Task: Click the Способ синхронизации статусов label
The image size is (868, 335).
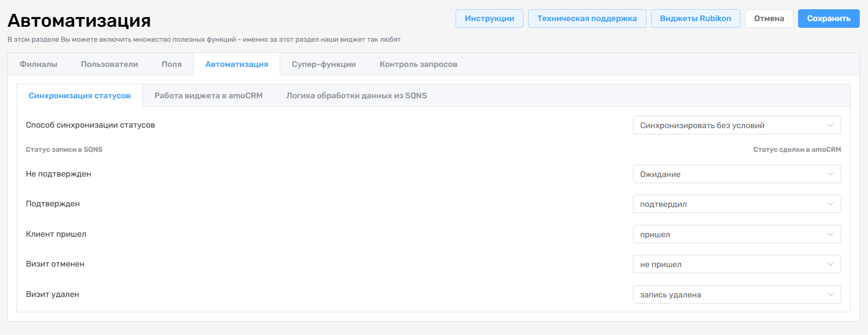Action: (x=91, y=125)
